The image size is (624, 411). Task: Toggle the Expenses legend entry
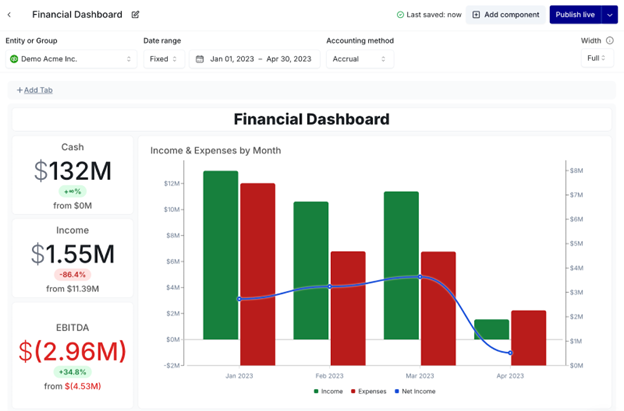point(369,392)
